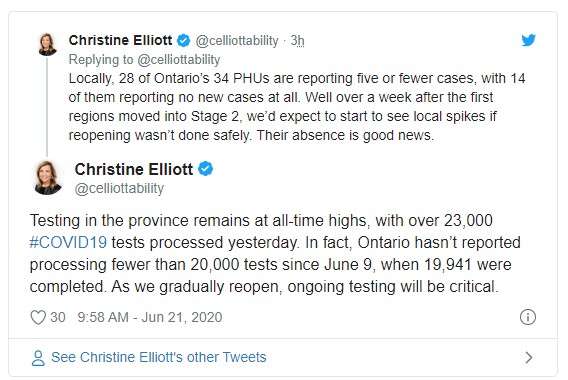Click Christine Elliott name in reply tweet
This screenshot has height=380, width=568.
point(120,40)
